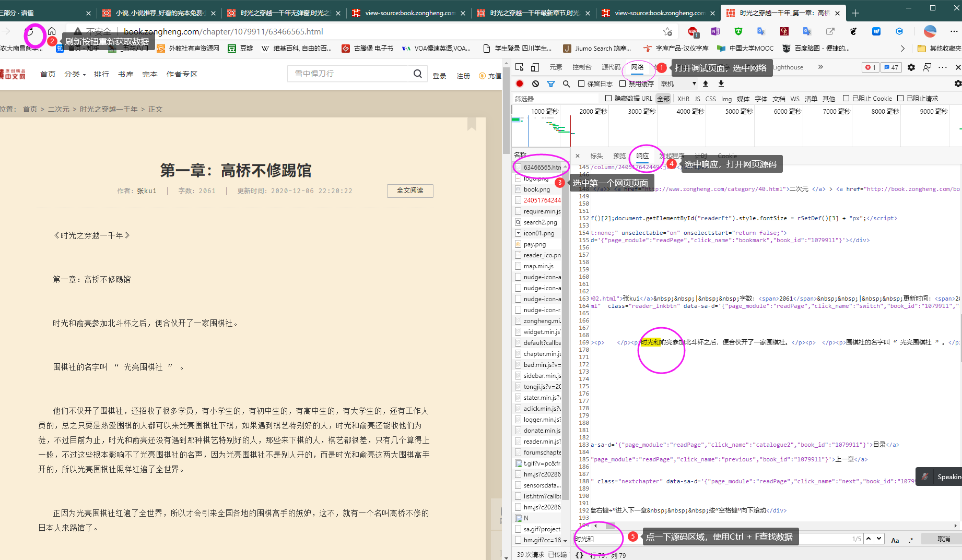
Task: Check the 已阻止 Cookie checkbox
Action: click(x=846, y=98)
